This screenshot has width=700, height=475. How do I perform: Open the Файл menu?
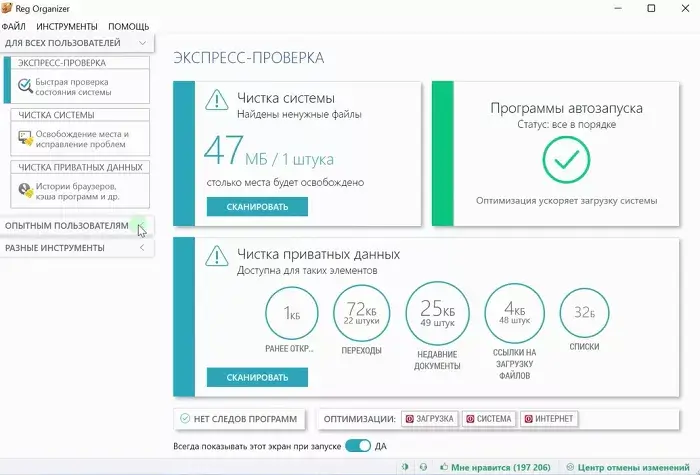pos(15,25)
